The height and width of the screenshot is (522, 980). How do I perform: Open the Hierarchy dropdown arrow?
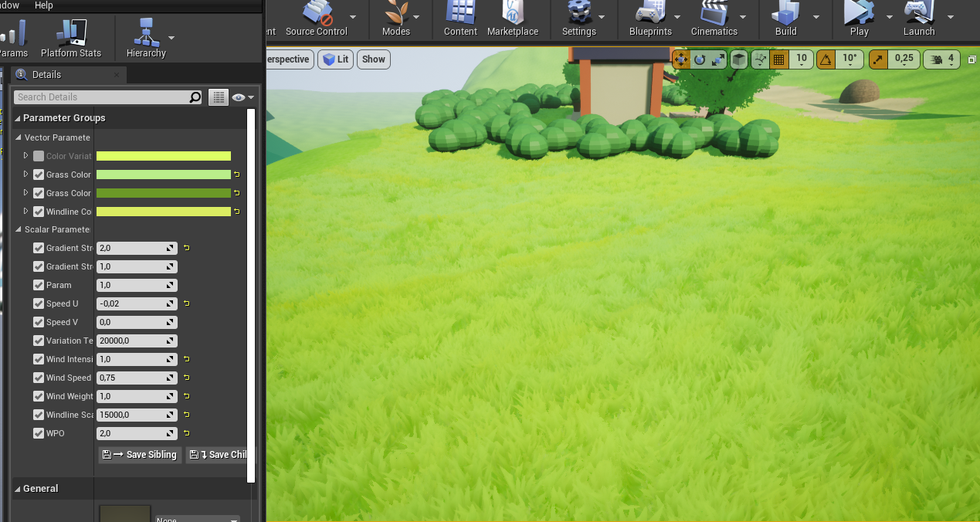click(x=171, y=37)
